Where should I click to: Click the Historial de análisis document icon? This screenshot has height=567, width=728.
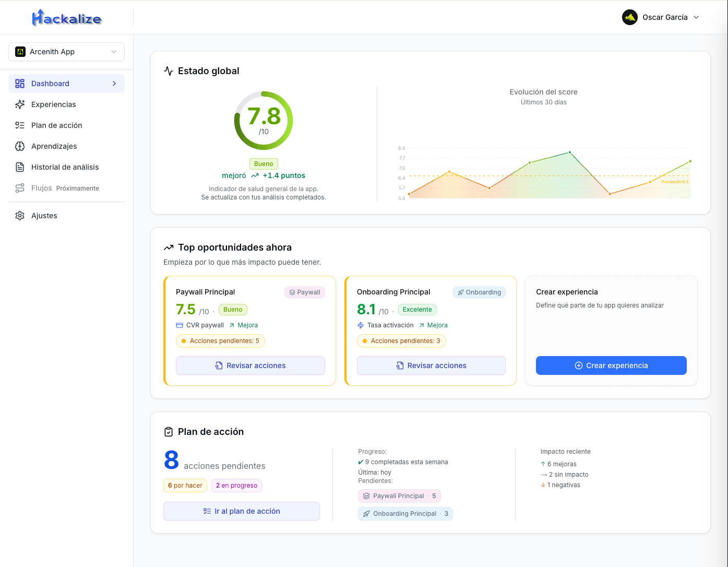[x=20, y=167]
